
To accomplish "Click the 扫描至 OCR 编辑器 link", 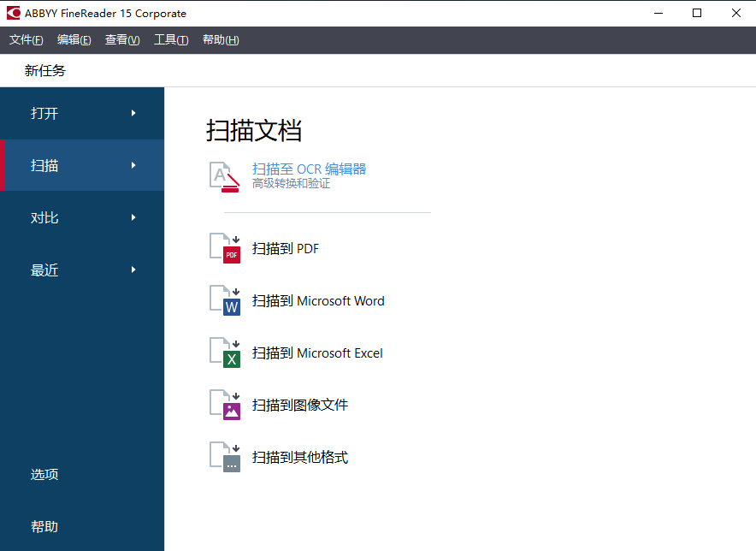I will (308, 169).
